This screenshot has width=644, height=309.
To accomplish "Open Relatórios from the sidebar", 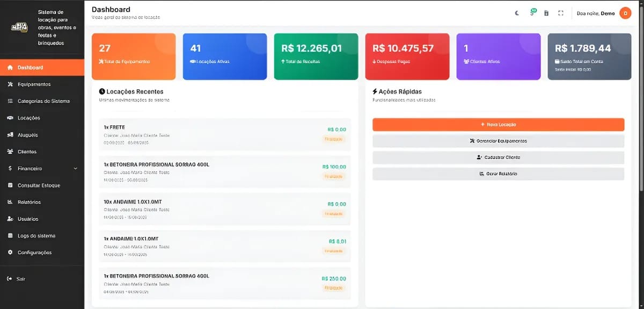I will coord(29,202).
